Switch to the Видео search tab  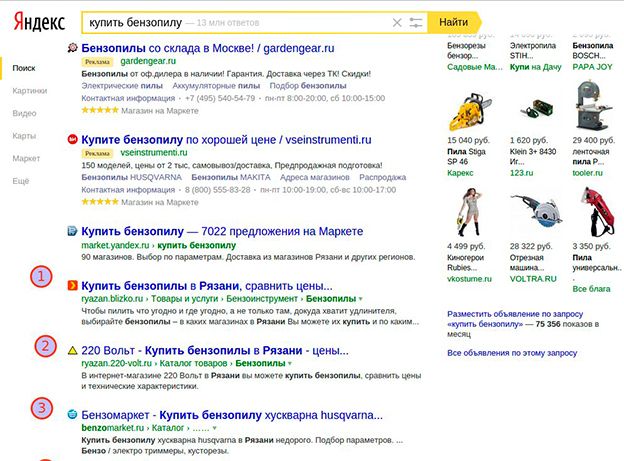click(x=25, y=113)
